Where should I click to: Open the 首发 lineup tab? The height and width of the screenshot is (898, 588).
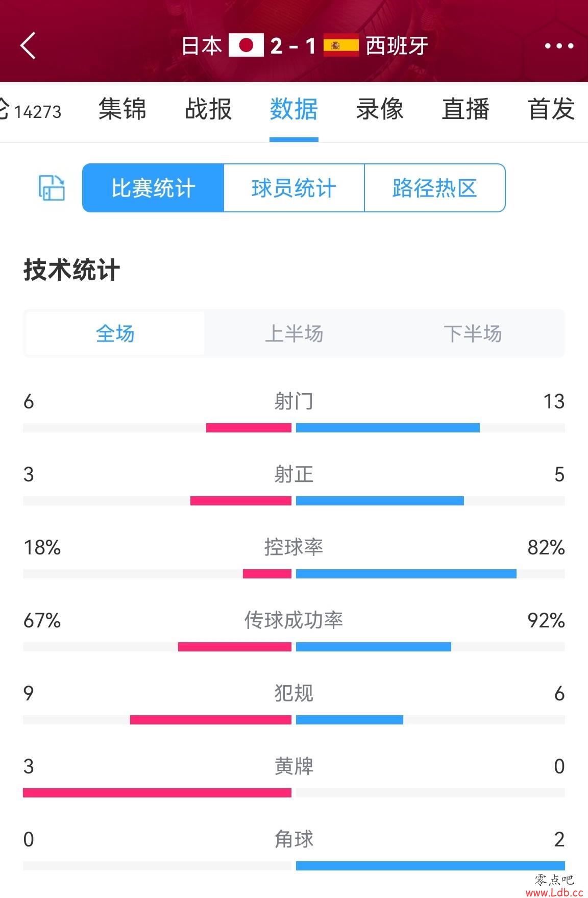[x=551, y=109]
